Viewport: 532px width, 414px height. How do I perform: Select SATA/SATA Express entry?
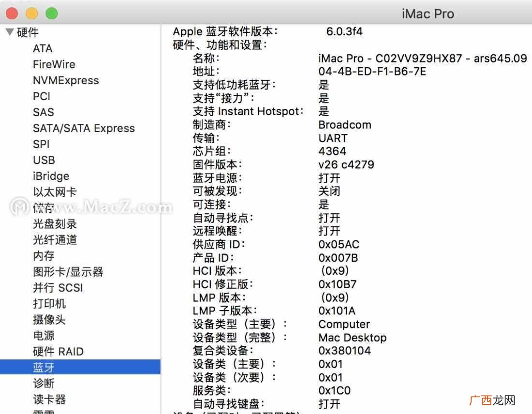tap(84, 128)
